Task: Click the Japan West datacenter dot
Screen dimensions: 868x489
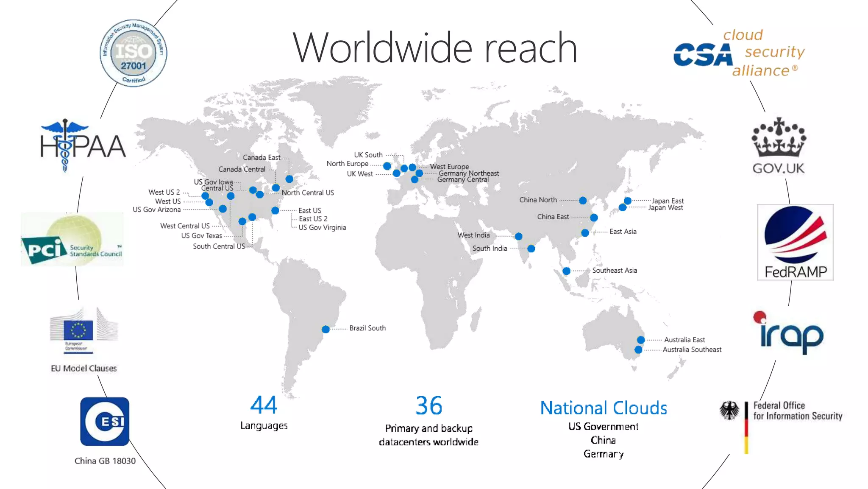Action: 622,207
